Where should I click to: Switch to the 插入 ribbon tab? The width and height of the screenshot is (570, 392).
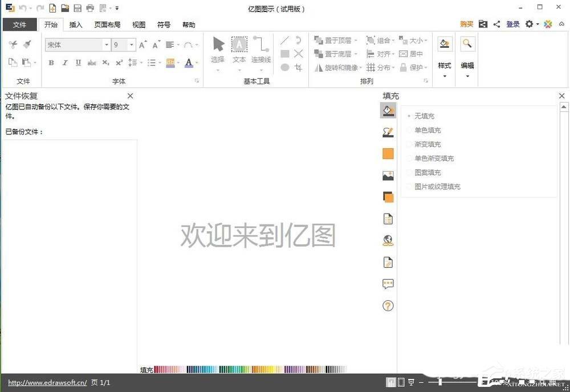click(x=76, y=24)
